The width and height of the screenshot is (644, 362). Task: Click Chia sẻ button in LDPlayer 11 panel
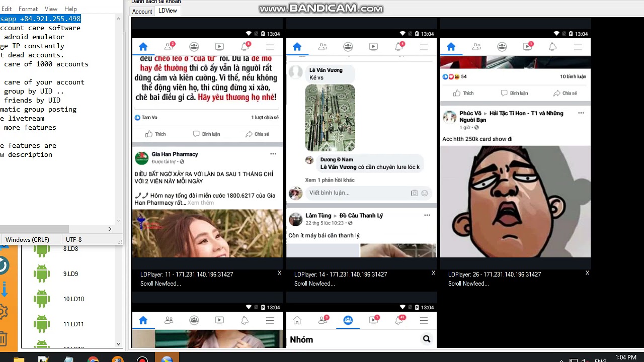point(257,134)
